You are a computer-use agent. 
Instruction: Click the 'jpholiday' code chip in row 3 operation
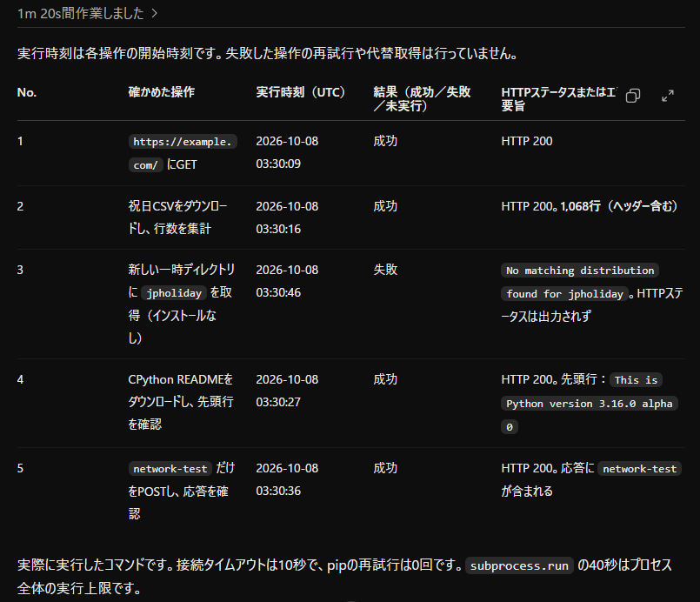174,293
